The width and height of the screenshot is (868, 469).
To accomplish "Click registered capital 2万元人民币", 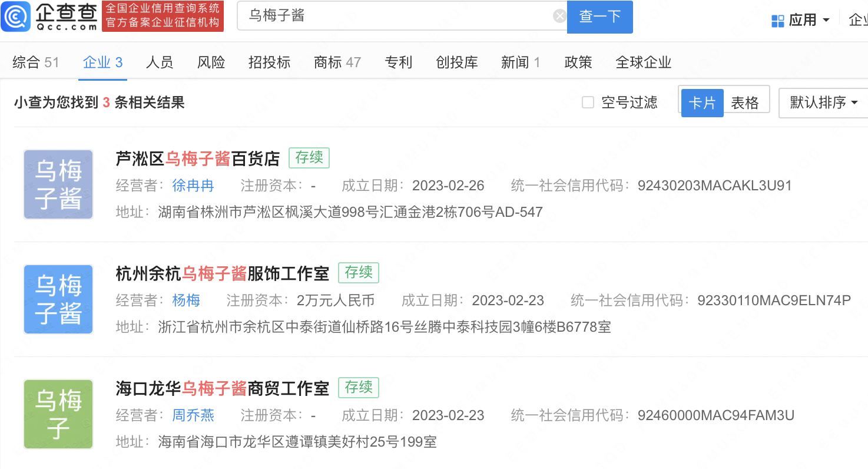I will click(x=336, y=301).
